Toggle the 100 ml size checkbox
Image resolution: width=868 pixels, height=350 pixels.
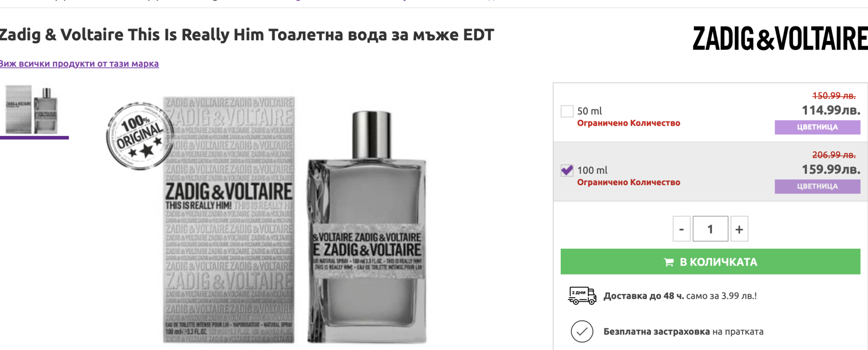[x=567, y=170]
